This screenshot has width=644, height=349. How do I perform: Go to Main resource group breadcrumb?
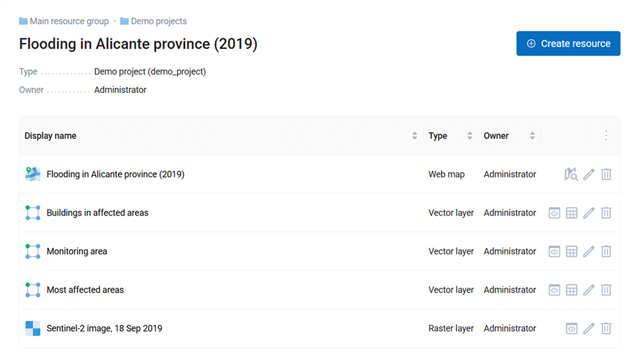pos(69,21)
